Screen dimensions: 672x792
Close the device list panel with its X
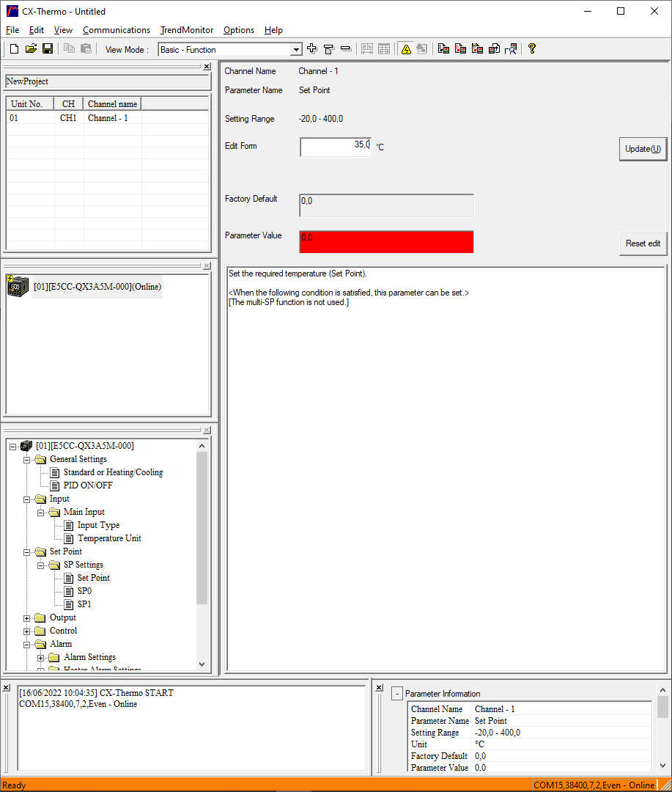pyautogui.click(x=207, y=265)
